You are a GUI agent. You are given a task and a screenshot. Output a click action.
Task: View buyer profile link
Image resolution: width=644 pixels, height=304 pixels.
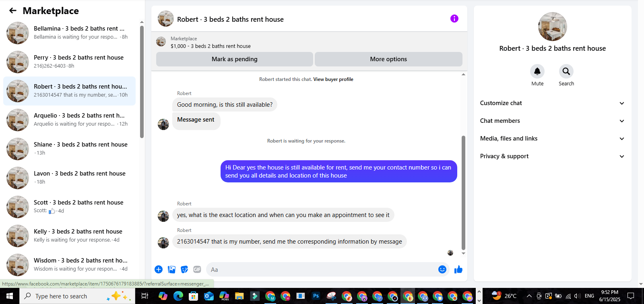pos(333,79)
